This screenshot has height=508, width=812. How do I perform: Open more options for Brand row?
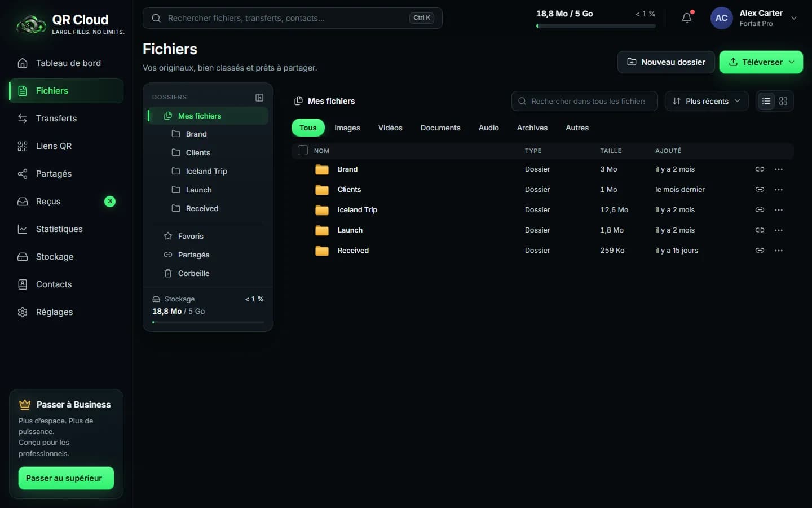pyautogui.click(x=779, y=169)
